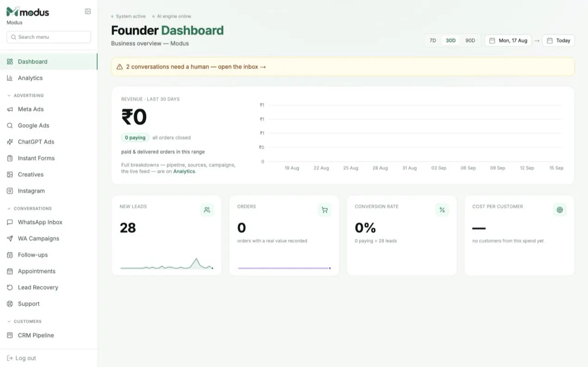The height and width of the screenshot is (367, 588).
Task: Click Log out
Action: (x=21, y=358)
